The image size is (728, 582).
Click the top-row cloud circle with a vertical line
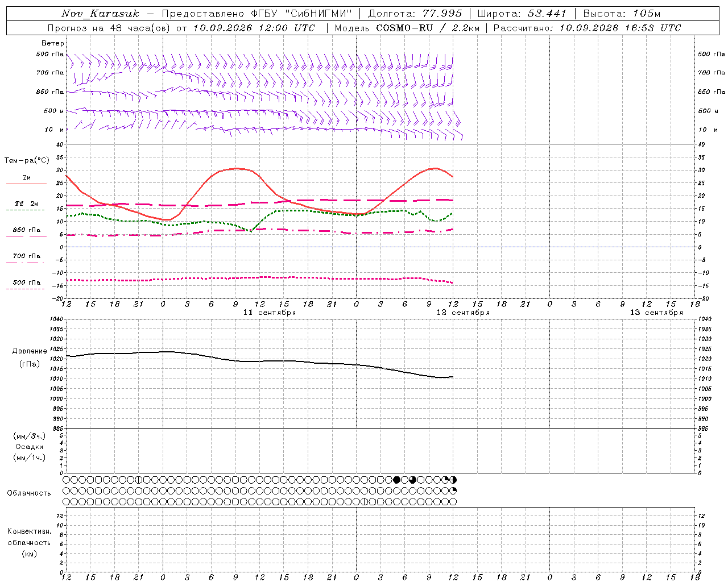[x=138, y=480]
